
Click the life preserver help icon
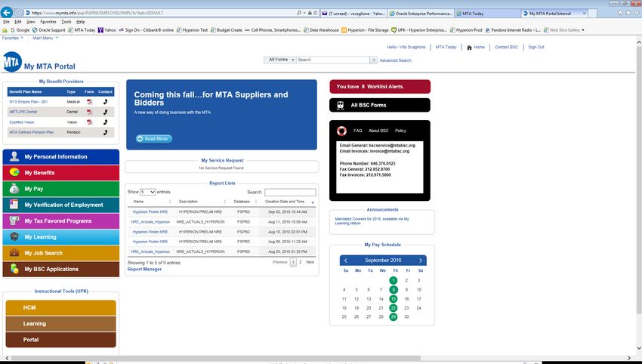tap(341, 131)
